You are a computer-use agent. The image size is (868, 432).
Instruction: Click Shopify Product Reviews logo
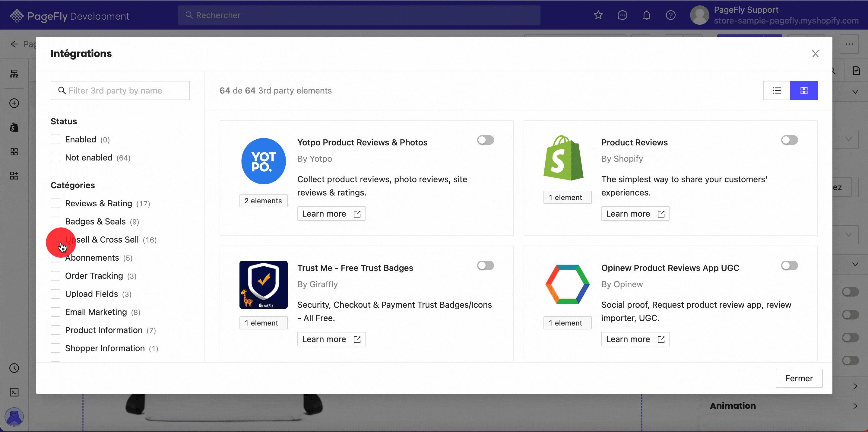pyautogui.click(x=563, y=158)
